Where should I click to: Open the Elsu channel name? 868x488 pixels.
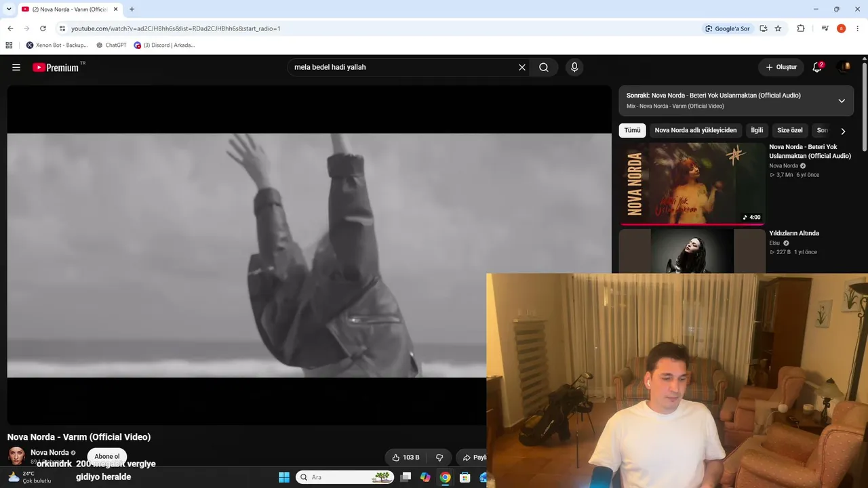tap(774, 243)
